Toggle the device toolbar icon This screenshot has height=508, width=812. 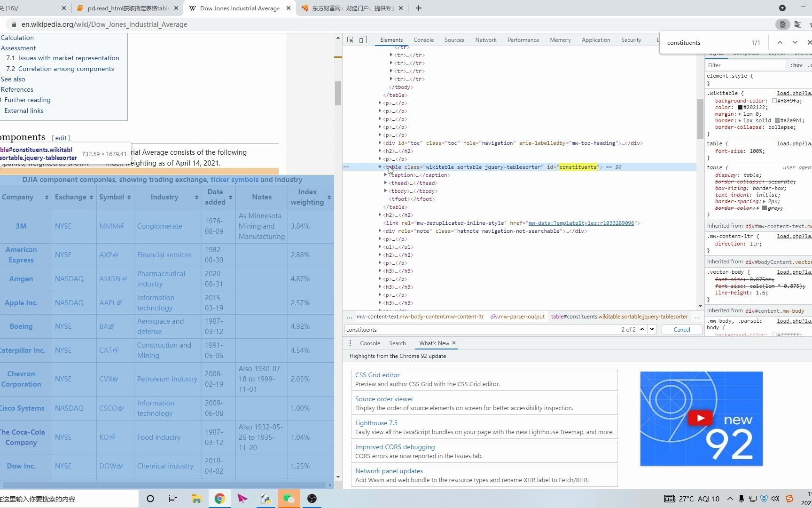pyautogui.click(x=363, y=40)
